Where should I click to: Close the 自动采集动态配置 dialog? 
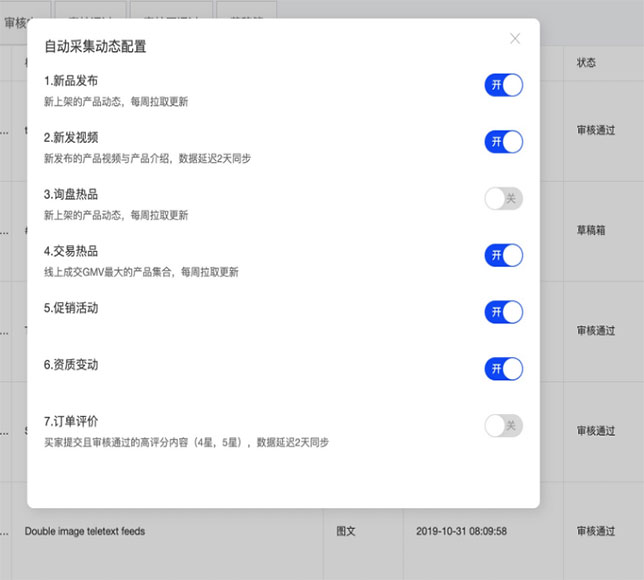point(515,39)
